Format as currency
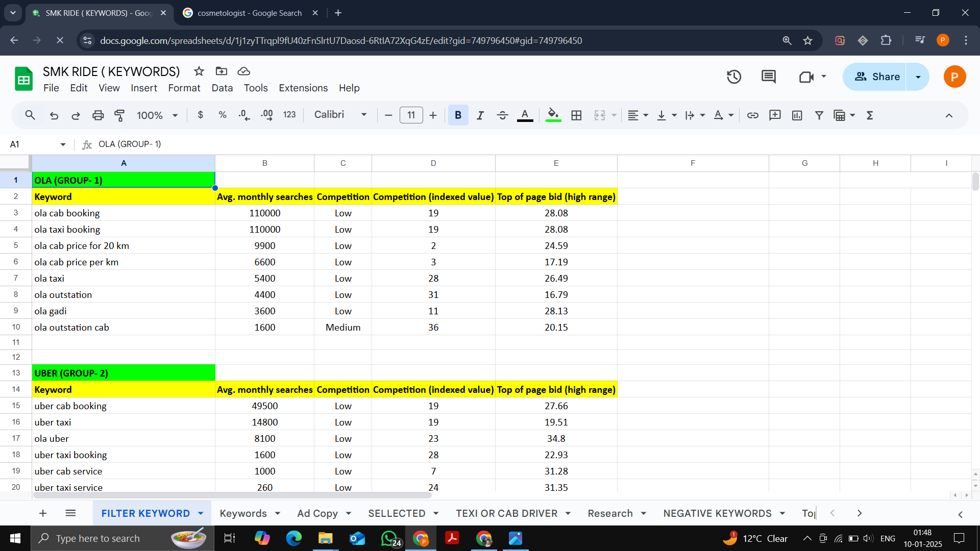The height and width of the screenshot is (551, 980). [x=201, y=115]
